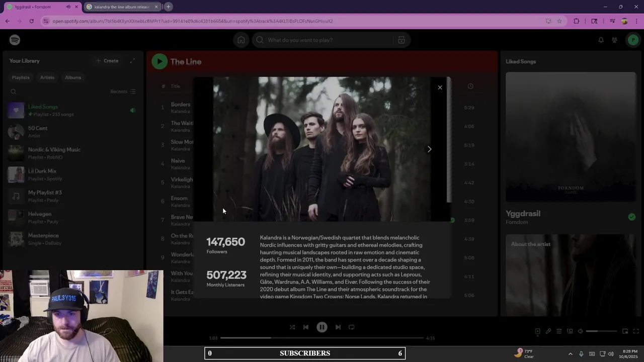
Task: Open the browser extensions puzzle icon
Action: coord(577,21)
